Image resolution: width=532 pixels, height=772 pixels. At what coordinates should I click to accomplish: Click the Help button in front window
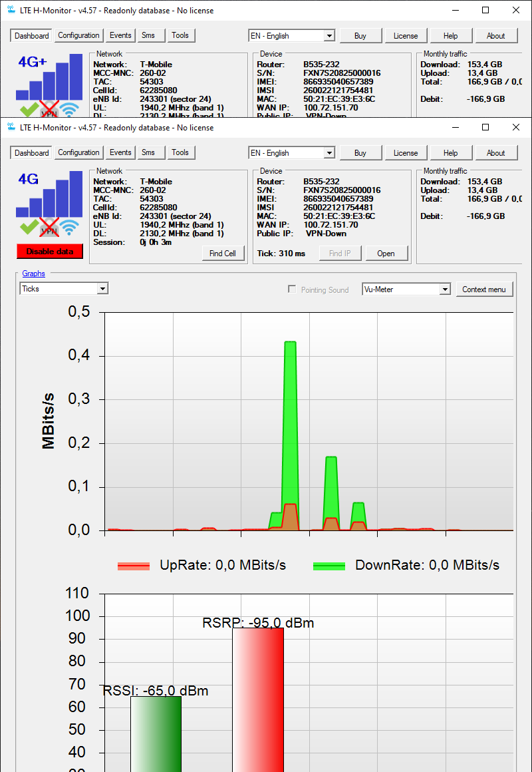tap(451, 152)
